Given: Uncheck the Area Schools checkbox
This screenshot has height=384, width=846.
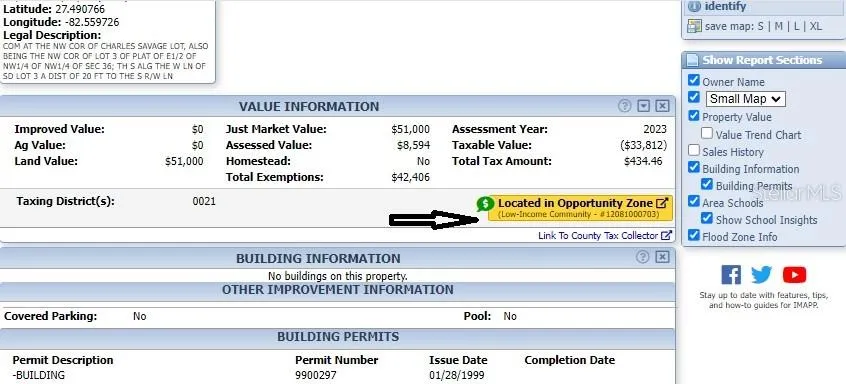Looking at the screenshot, I should point(694,201).
